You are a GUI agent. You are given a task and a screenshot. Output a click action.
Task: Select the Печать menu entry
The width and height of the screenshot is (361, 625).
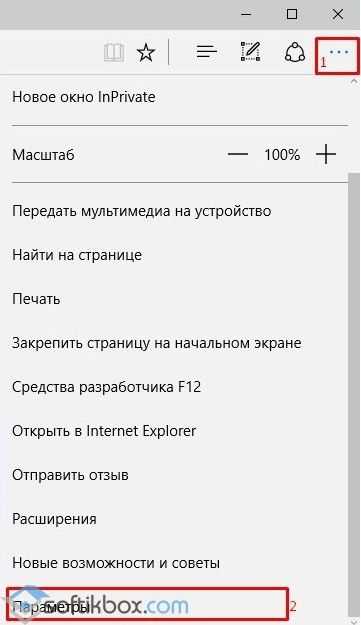(175, 299)
